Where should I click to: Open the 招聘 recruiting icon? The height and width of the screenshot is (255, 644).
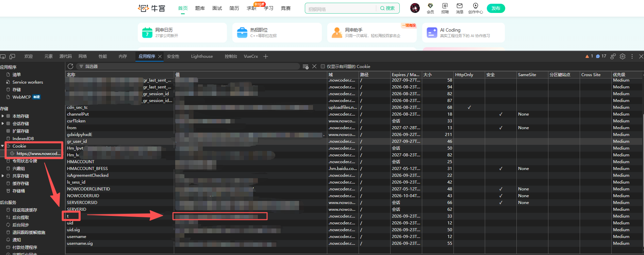click(x=445, y=8)
